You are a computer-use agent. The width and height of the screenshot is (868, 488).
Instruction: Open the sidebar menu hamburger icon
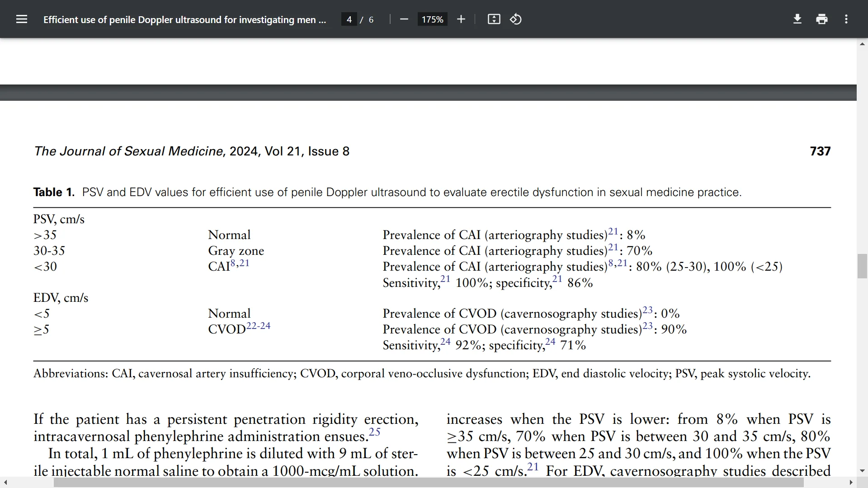(x=22, y=19)
